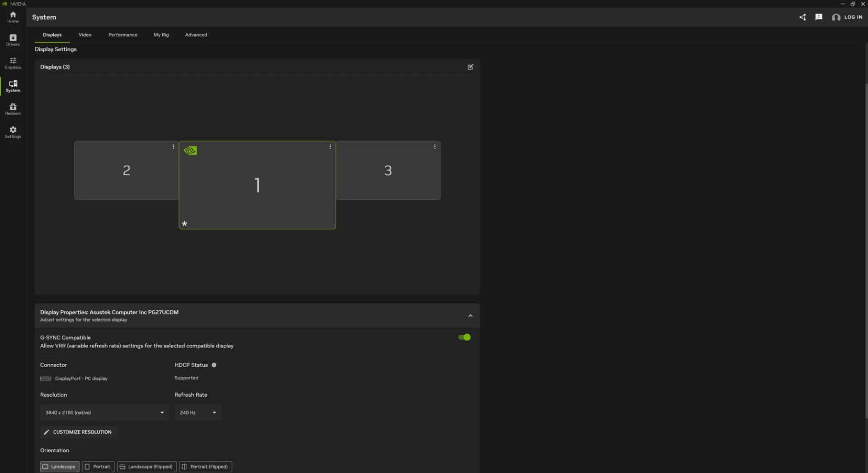
Task: Click the 'Displays (3)' heading
Action: (55, 67)
